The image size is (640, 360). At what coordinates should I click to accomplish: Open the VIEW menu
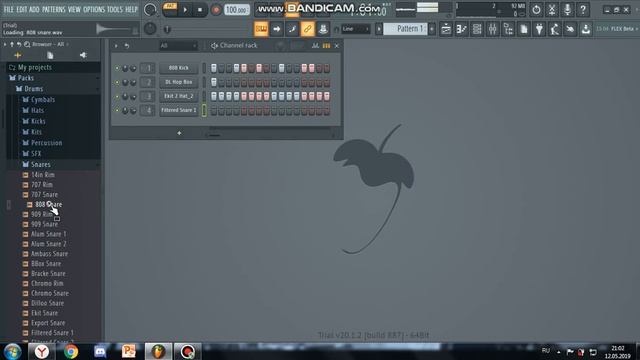tap(74, 9)
